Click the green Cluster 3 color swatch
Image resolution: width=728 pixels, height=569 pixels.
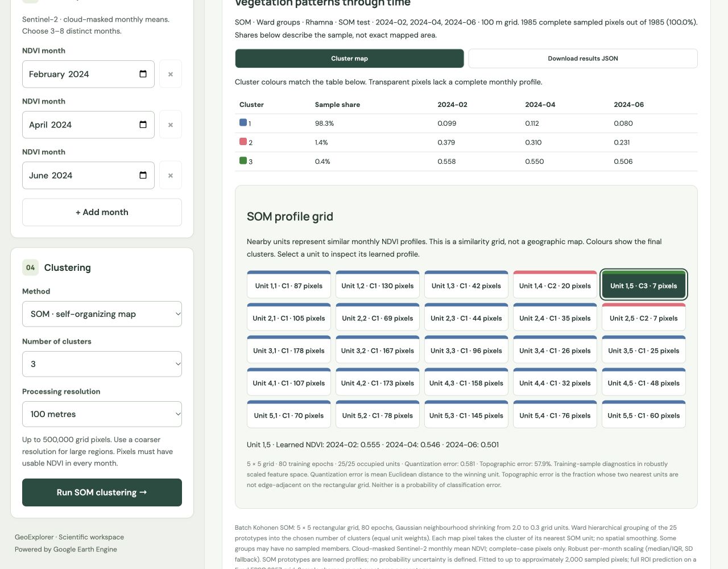click(243, 161)
